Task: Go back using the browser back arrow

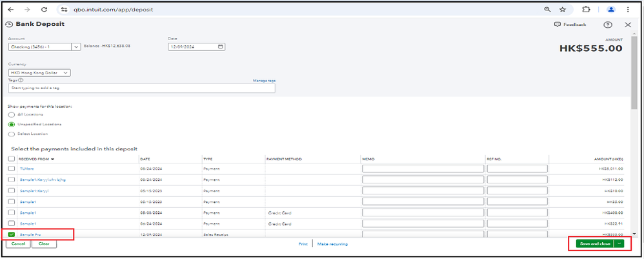Action: click(11, 10)
